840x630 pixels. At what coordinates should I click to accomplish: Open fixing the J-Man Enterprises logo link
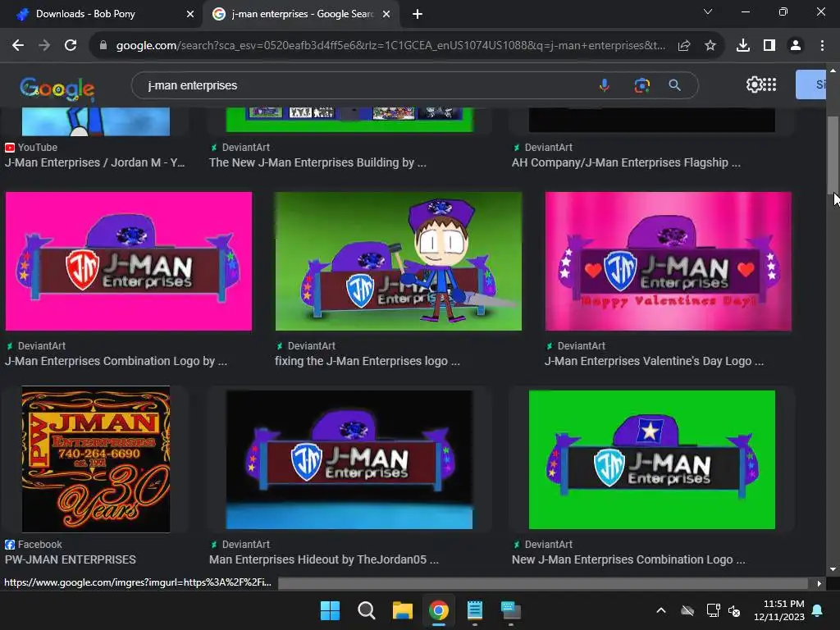coord(367,361)
